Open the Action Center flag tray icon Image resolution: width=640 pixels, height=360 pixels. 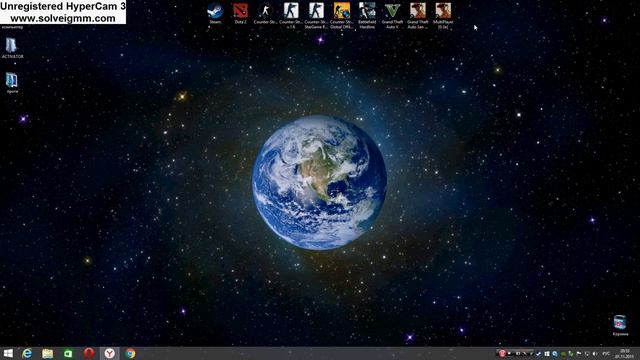[579, 354]
